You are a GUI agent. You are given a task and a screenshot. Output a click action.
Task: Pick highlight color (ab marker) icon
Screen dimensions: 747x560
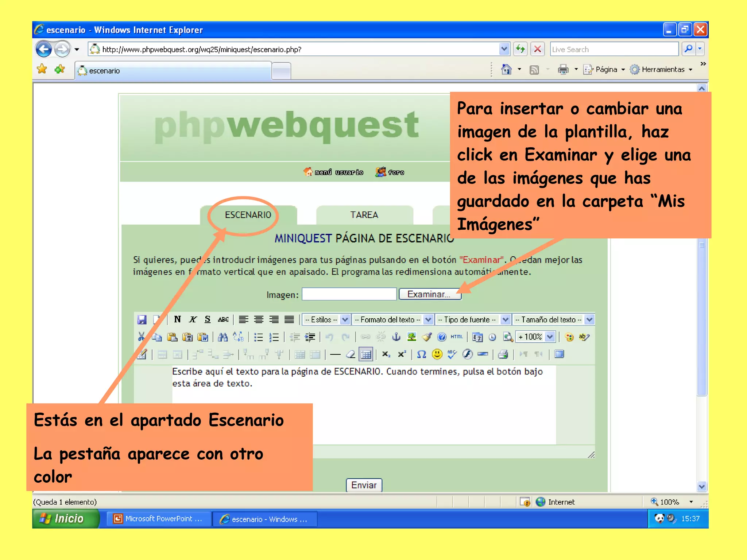coord(584,337)
